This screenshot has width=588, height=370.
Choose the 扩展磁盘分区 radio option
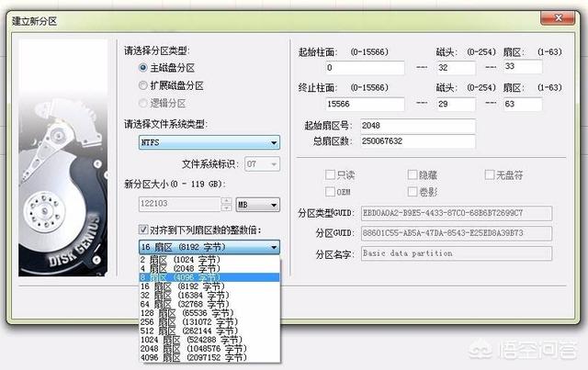point(143,85)
